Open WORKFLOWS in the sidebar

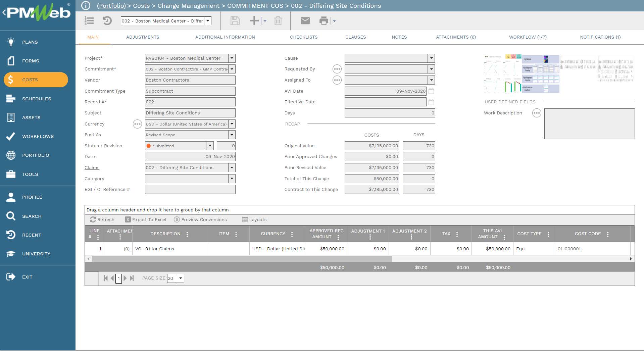tap(38, 136)
